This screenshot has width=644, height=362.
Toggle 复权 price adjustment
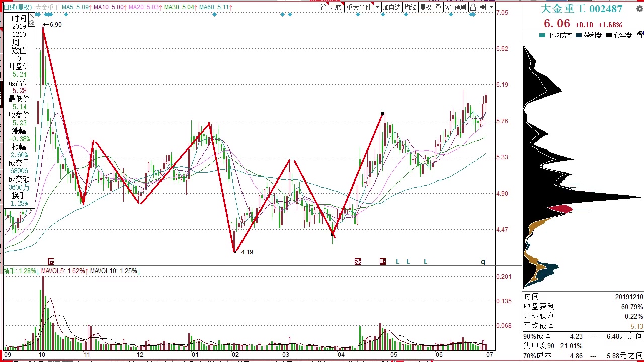[426, 7]
